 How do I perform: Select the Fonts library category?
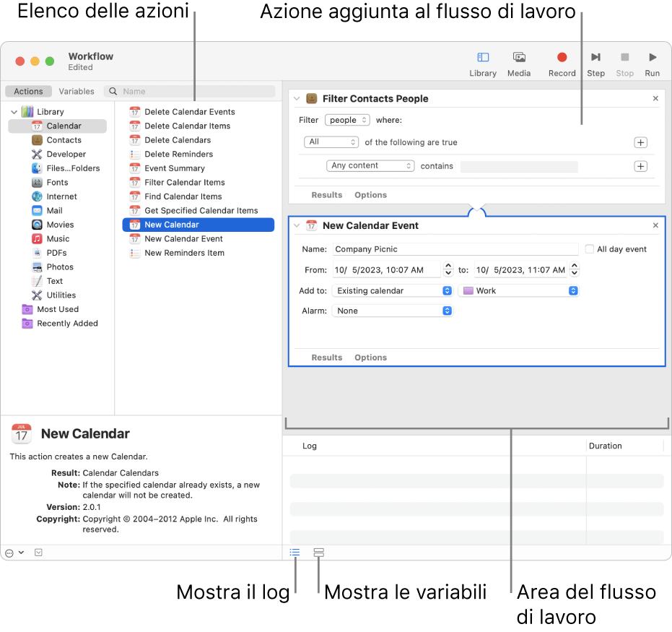[x=50, y=183]
